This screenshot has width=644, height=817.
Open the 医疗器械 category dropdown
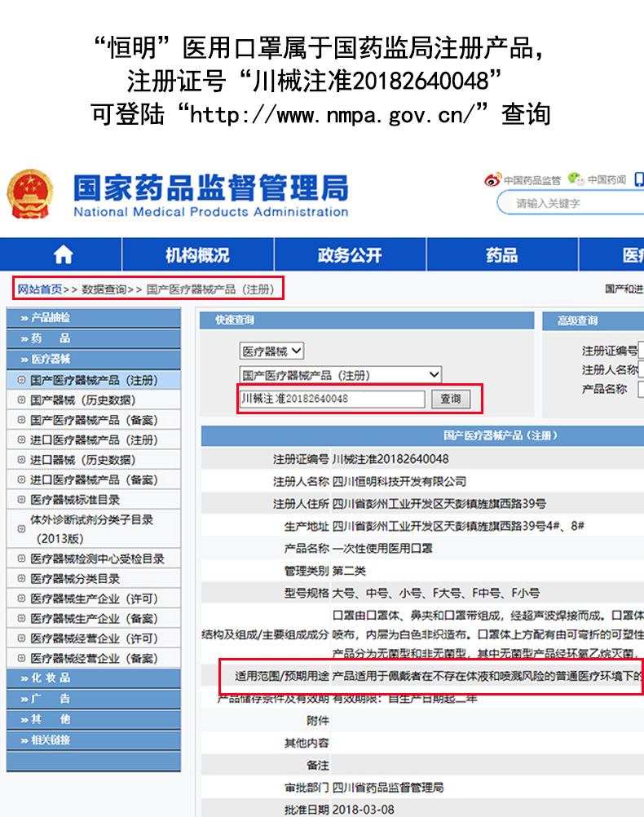[271, 351]
